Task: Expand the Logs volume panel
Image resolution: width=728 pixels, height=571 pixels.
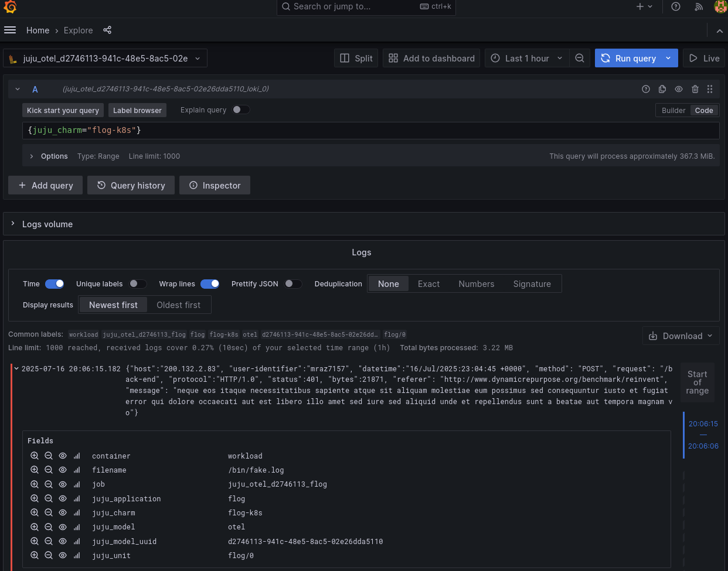Action: point(13,224)
